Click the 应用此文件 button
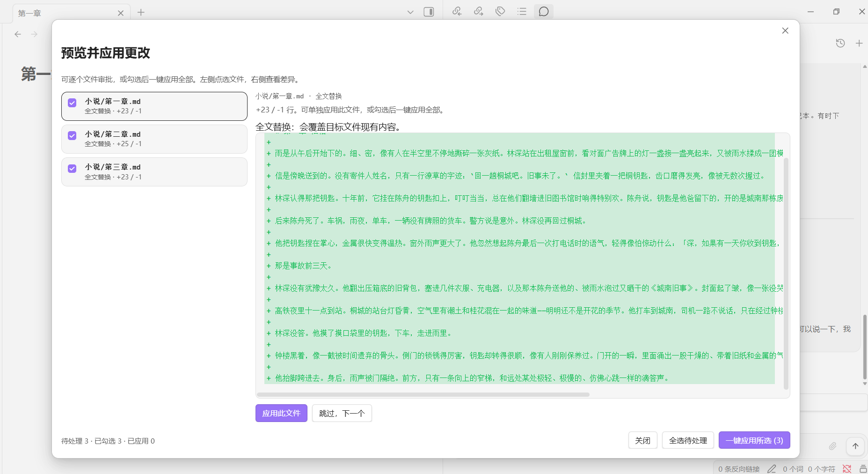This screenshot has width=868, height=474. click(281, 413)
